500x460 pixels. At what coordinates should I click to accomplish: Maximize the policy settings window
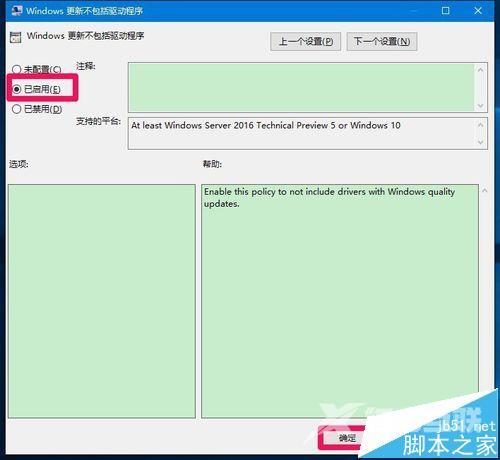tap(445, 11)
